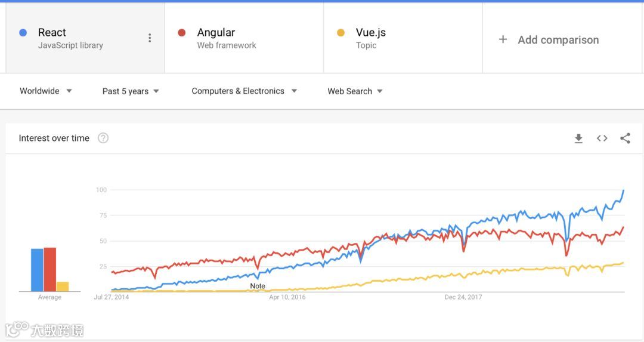Click the red Angular average bar
This screenshot has height=342, width=644.
pos(50,269)
